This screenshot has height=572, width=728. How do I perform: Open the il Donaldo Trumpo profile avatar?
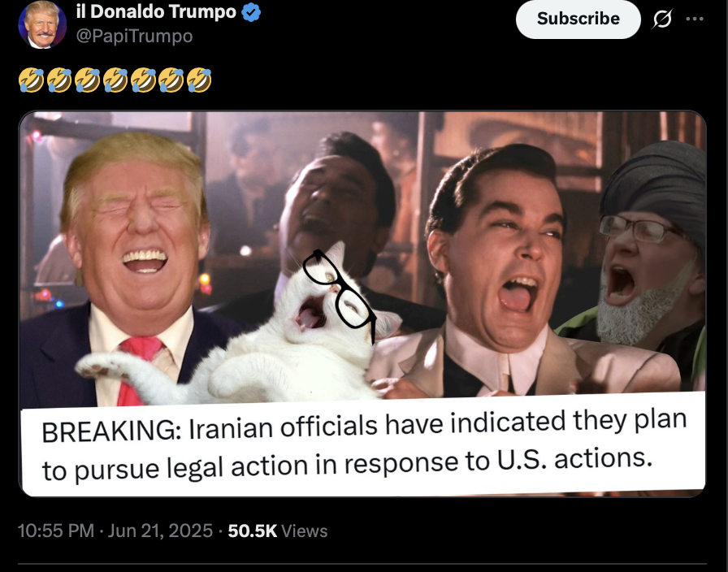click(x=41, y=24)
